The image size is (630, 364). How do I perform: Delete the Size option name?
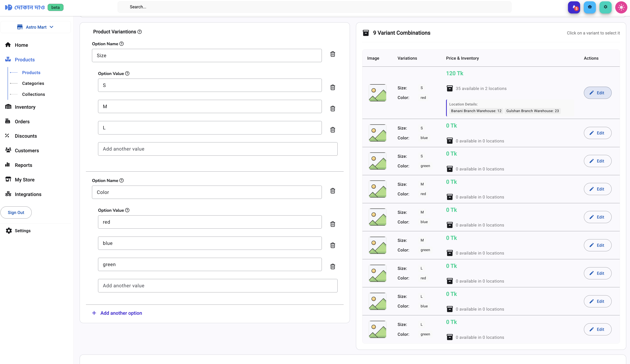[x=332, y=54]
